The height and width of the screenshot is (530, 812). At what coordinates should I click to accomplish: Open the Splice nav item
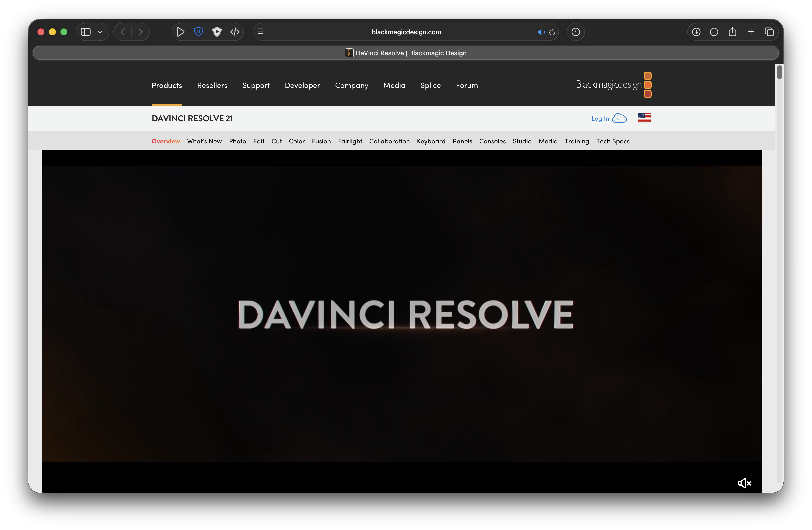click(430, 86)
